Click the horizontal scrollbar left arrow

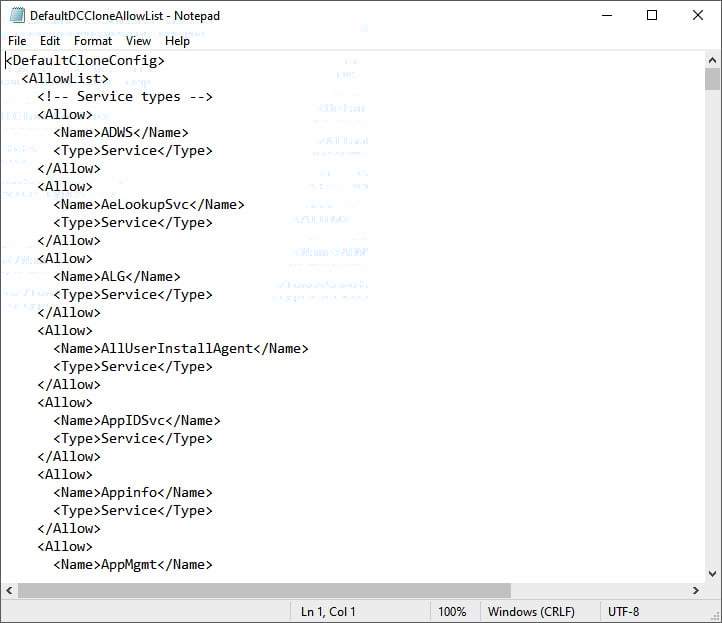[x=9, y=590]
